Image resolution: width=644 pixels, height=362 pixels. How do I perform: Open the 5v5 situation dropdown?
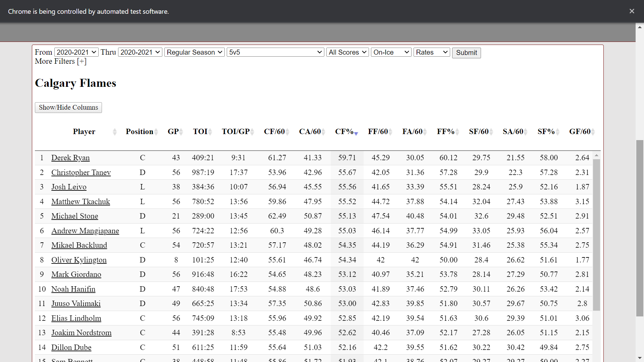click(x=275, y=52)
